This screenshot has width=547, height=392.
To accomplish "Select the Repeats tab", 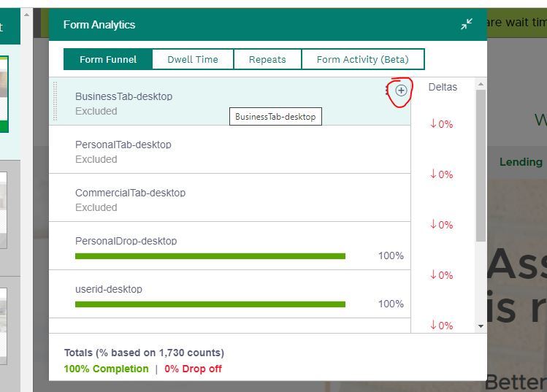I will 267,59.
